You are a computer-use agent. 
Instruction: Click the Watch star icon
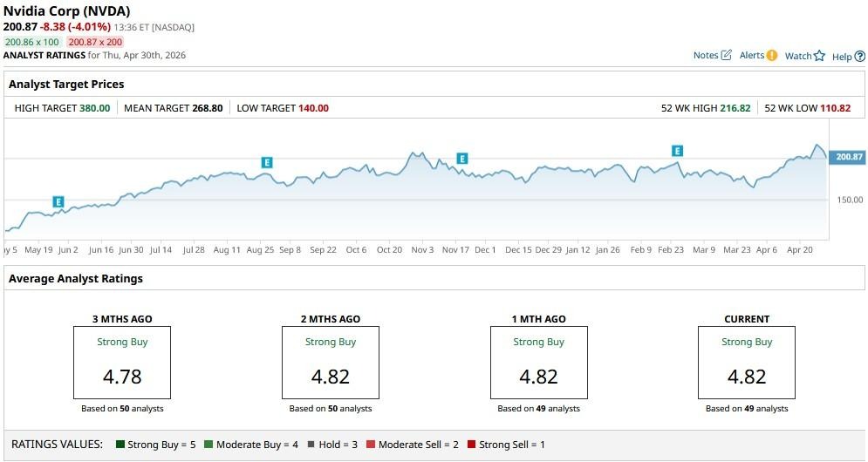coord(819,56)
